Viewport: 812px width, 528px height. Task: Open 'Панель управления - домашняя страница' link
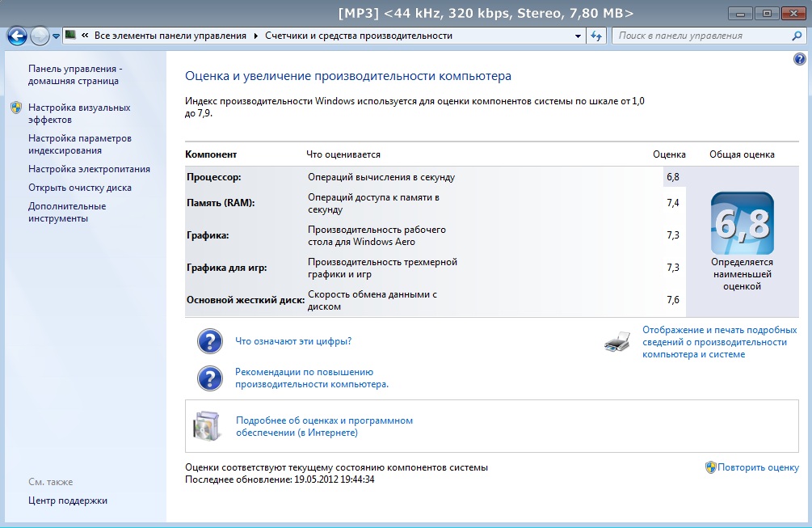pos(75,74)
